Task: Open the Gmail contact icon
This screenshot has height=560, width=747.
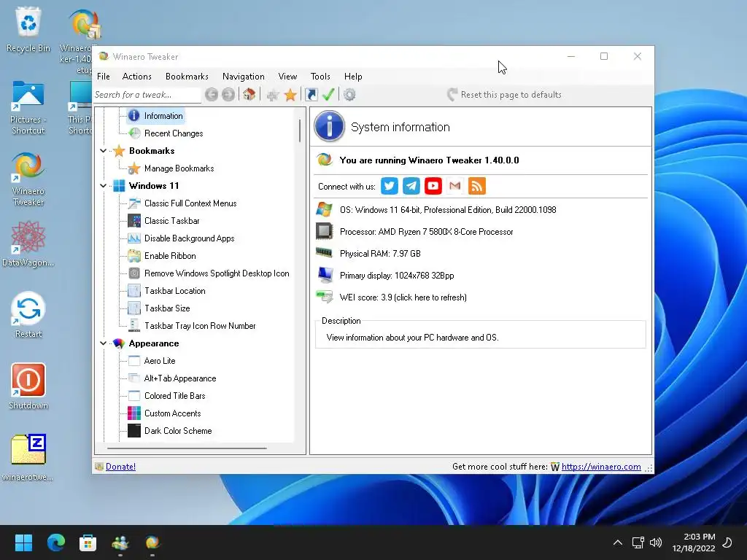Action: coord(455,186)
